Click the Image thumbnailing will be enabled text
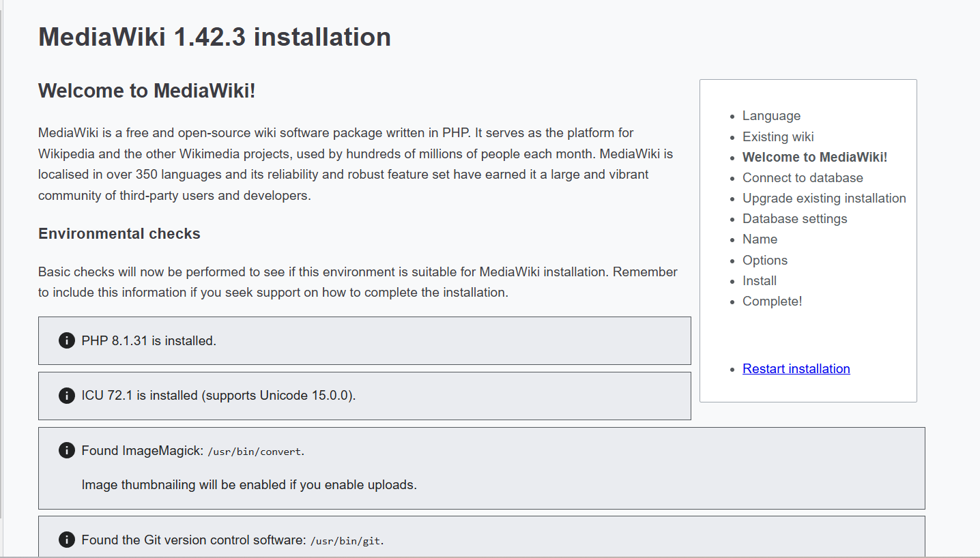This screenshot has width=980, height=558. tap(249, 485)
